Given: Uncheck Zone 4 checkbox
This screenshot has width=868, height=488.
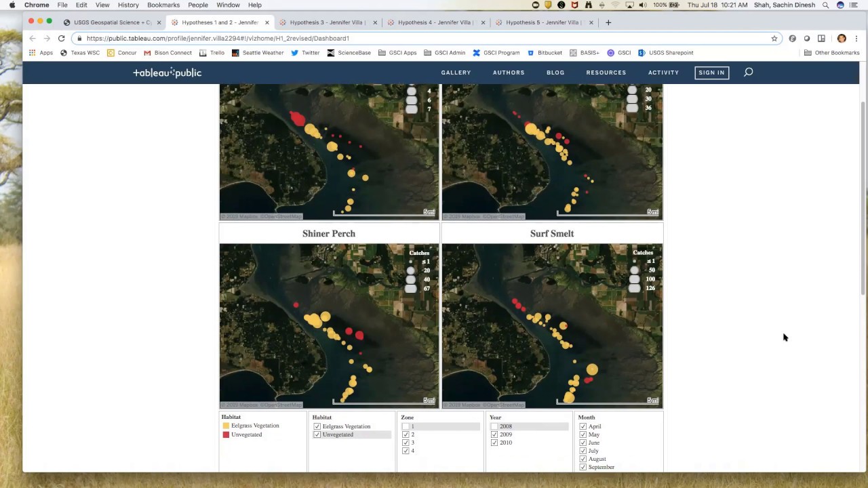Looking at the screenshot, I should (x=406, y=451).
